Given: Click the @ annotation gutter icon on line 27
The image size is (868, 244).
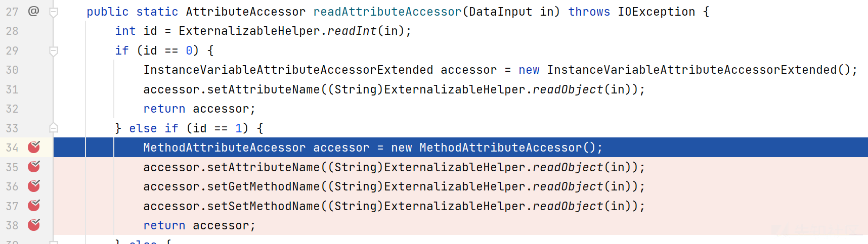Looking at the screenshot, I should pyautogui.click(x=33, y=11).
